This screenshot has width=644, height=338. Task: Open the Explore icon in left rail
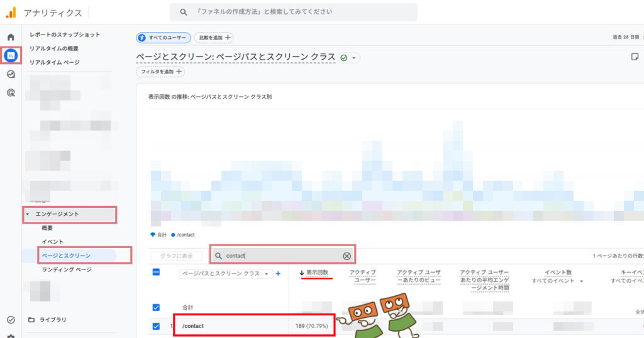click(11, 74)
